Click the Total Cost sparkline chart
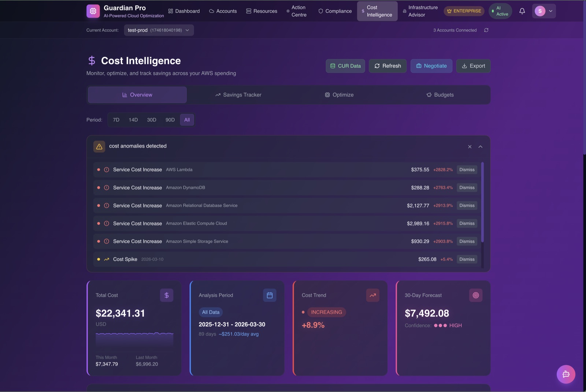Screen dimensions: 586x392 point(134,340)
